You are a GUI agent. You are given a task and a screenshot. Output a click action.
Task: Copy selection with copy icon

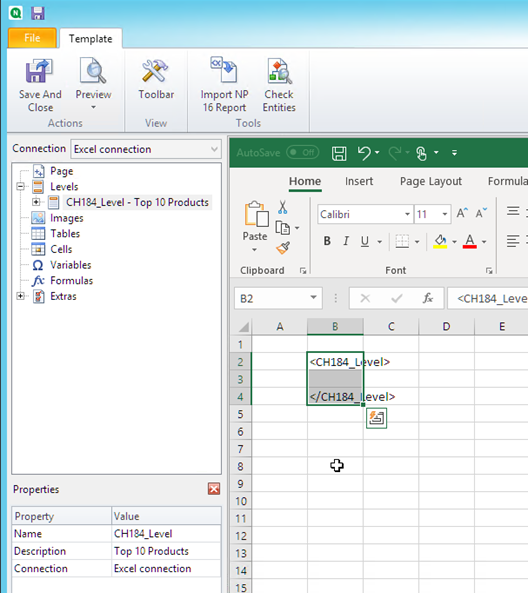[x=283, y=228]
